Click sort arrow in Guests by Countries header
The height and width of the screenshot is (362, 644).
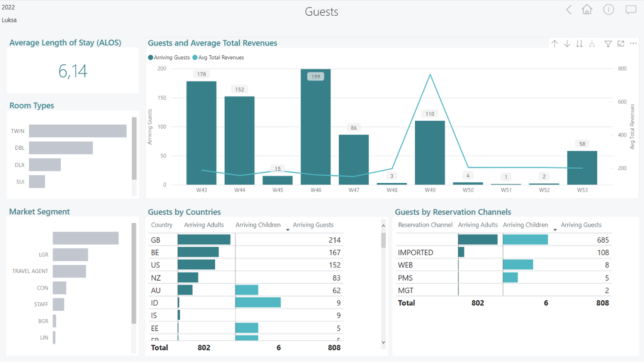(288, 230)
